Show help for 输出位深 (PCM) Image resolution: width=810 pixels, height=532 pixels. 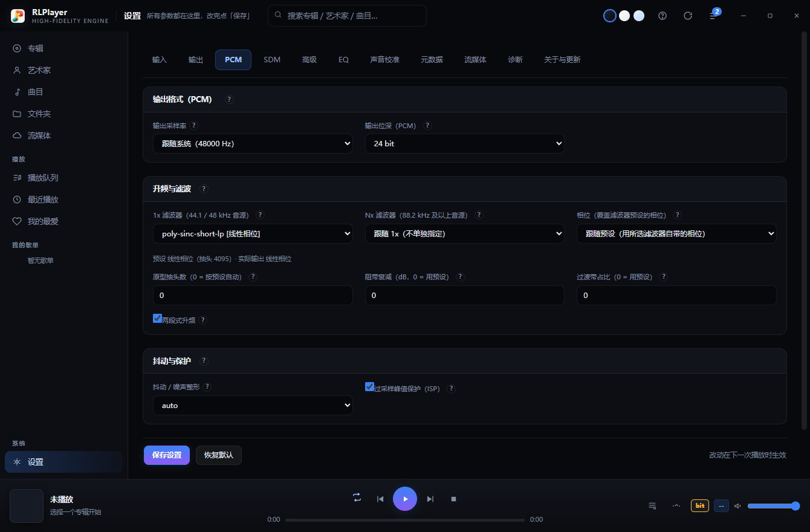(427, 125)
